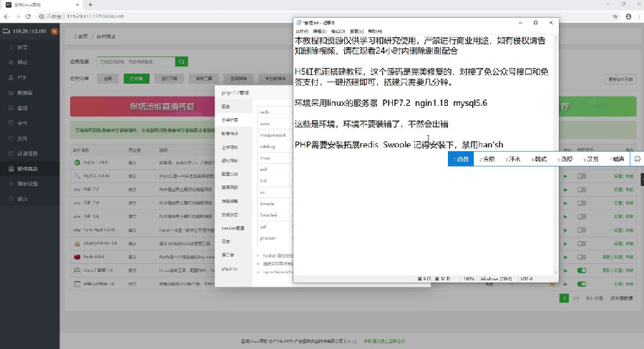Open the 安全 sidebar item
The width and height of the screenshot is (644, 349).
click(x=22, y=123)
